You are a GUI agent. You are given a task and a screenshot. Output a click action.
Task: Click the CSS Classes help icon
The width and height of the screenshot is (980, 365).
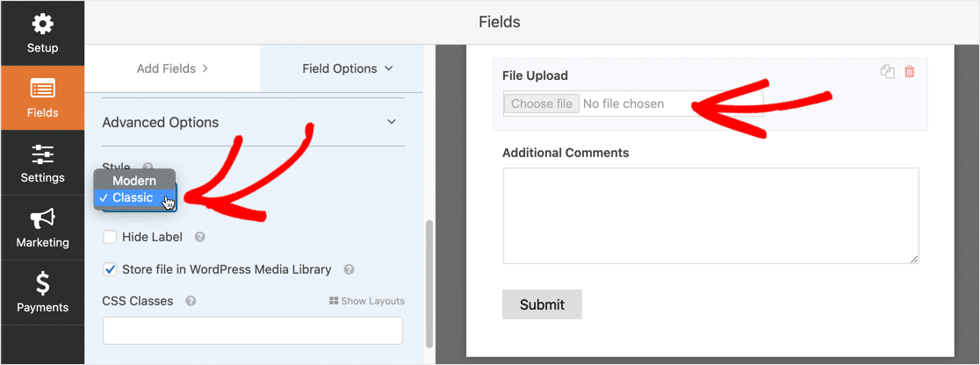click(x=191, y=301)
